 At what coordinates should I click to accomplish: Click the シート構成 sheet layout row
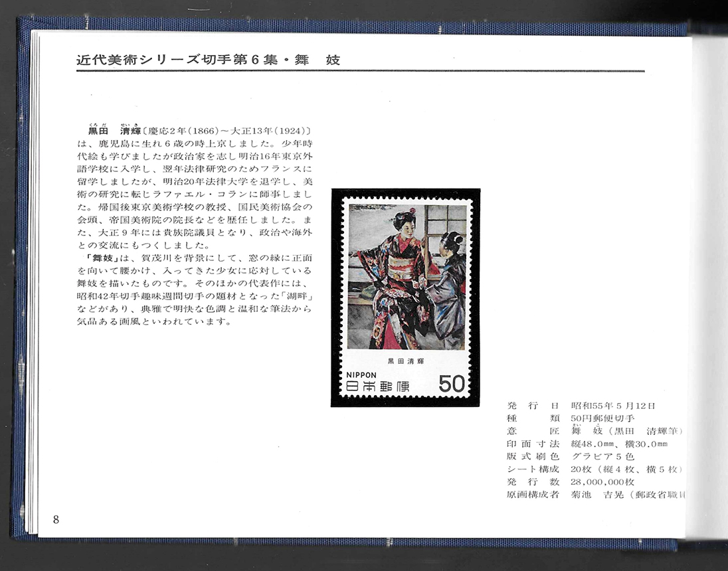pyautogui.click(x=594, y=469)
